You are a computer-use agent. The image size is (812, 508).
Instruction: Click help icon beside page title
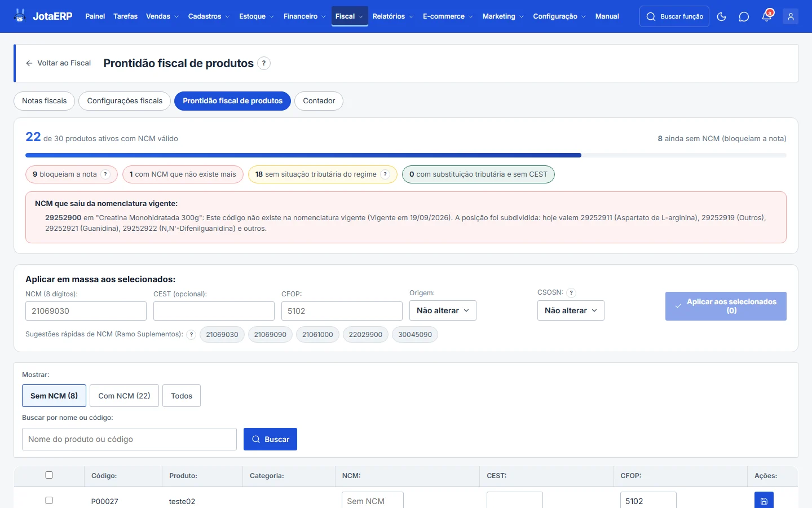[x=264, y=63]
